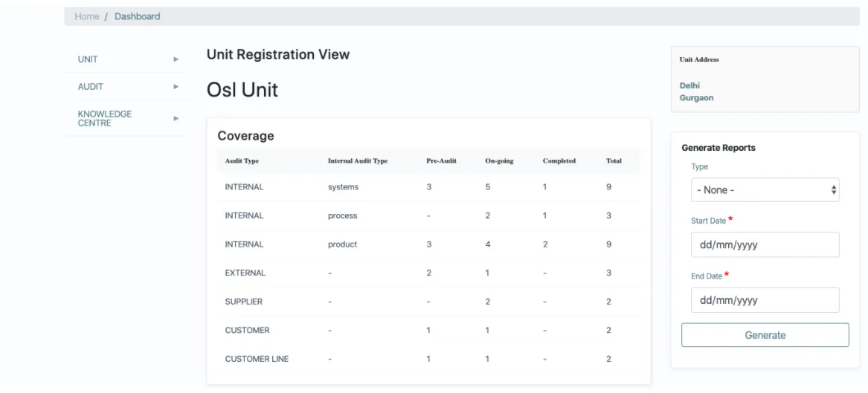The image size is (868, 393).
Task: Click the Audit Type column header
Action: pos(242,161)
